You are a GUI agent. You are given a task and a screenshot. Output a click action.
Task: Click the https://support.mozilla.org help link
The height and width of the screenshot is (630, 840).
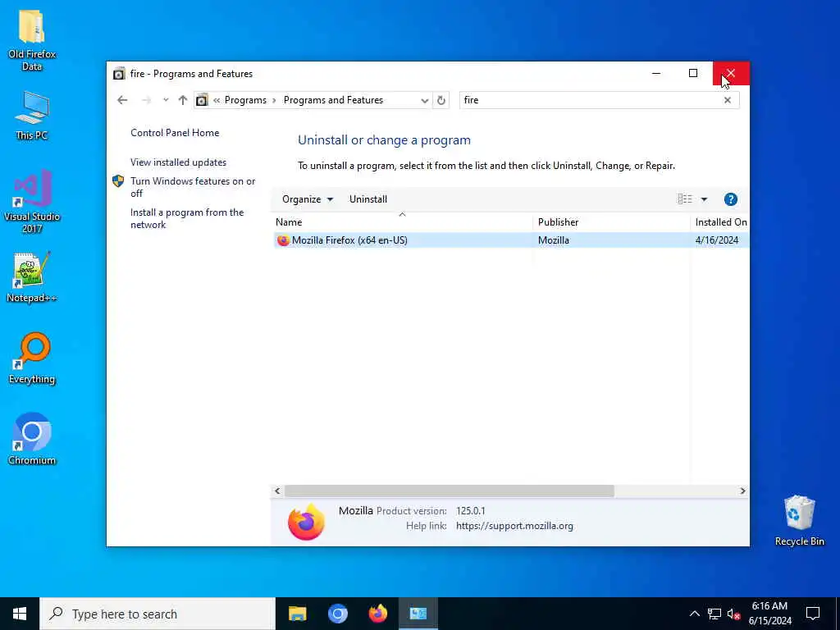point(514,526)
